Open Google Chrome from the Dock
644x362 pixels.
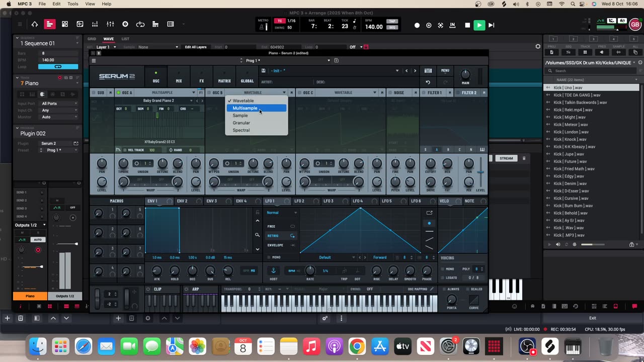[357, 346]
